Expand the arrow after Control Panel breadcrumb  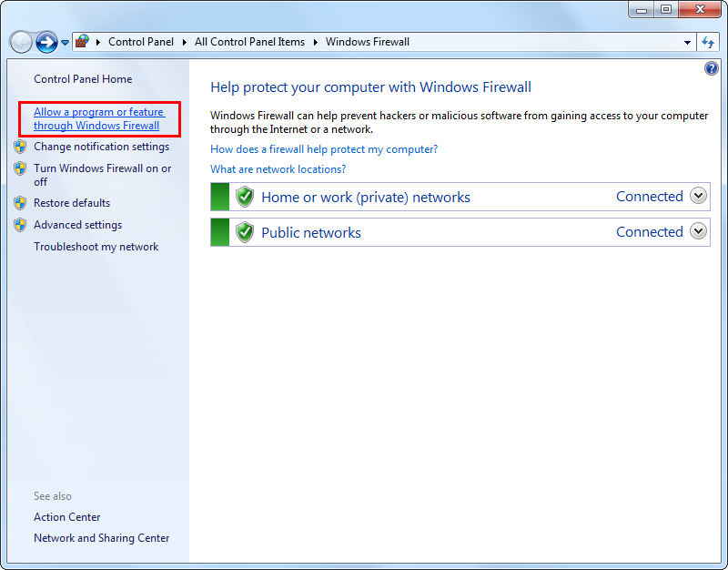185,42
